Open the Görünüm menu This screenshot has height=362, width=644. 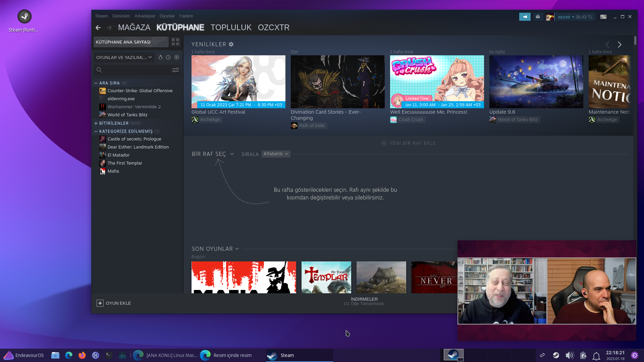coord(121,16)
